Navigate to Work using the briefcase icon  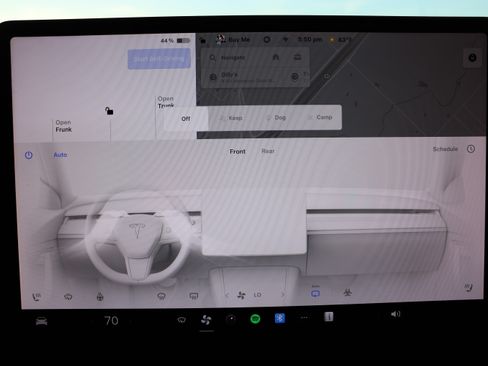pos(297,57)
